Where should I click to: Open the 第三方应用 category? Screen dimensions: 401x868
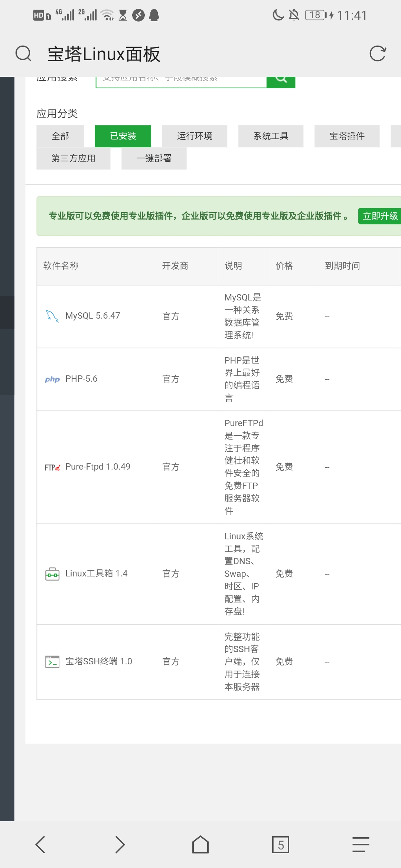(x=74, y=158)
